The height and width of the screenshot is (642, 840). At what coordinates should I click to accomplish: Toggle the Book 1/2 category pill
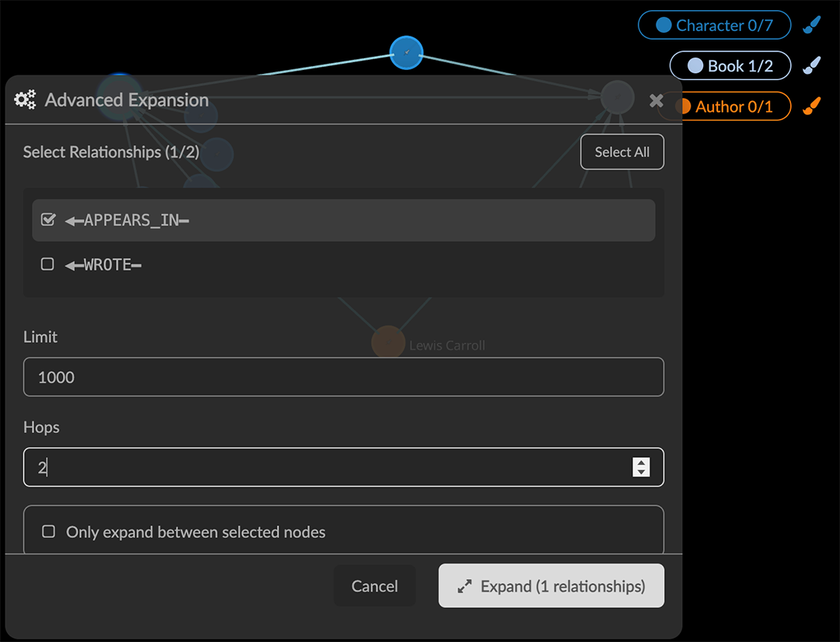pyautogui.click(x=730, y=66)
